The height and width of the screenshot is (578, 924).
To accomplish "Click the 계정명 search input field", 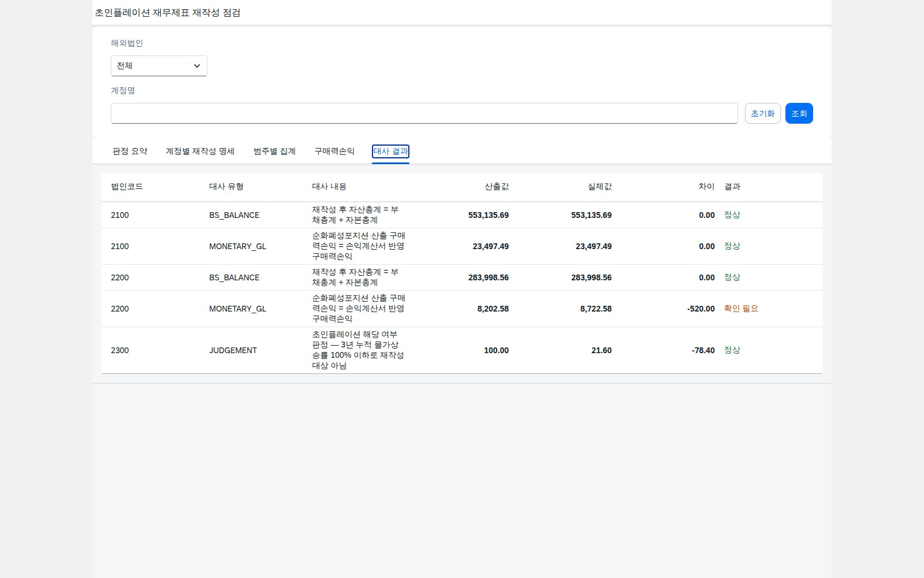I will tap(424, 113).
